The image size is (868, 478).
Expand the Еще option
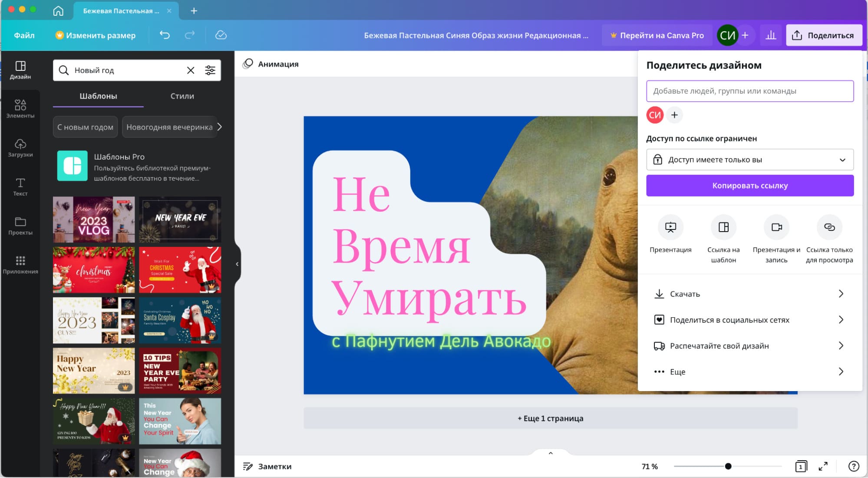click(x=750, y=372)
